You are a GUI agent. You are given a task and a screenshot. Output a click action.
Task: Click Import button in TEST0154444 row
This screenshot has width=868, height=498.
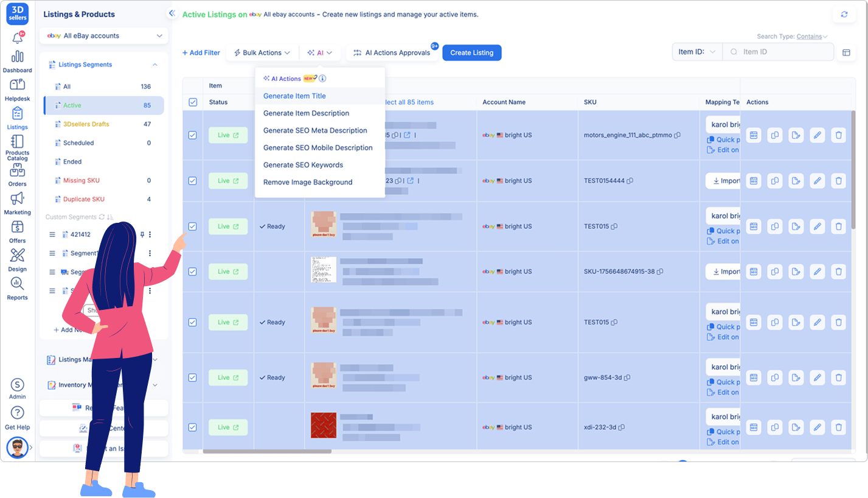point(723,181)
